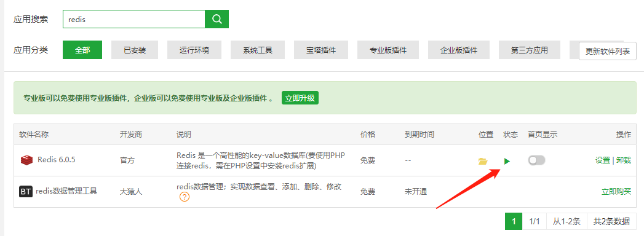Click the orange question mark help icon
Image resolution: width=644 pixels, height=236 pixels.
tap(185, 197)
